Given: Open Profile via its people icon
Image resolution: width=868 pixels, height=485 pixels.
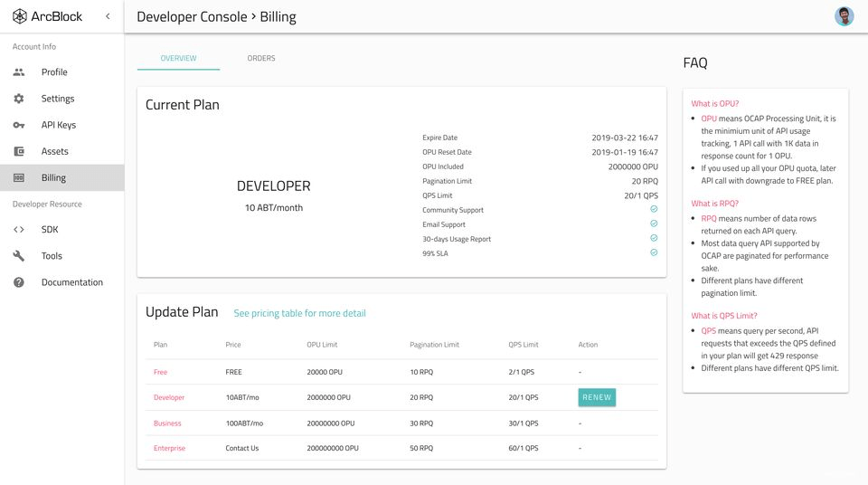Looking at the screenshot, I should (x=19, y=72).
